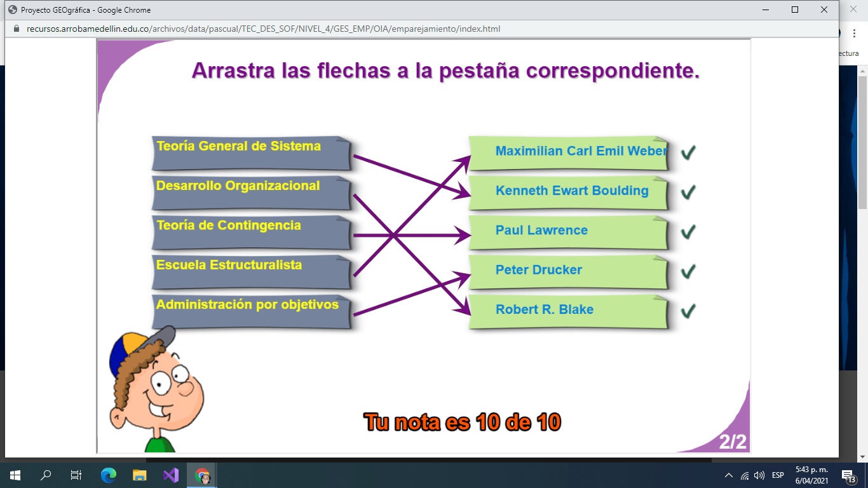Open File Explorer from taskbar
Viewport: 868px width, 488px height.
139,475
